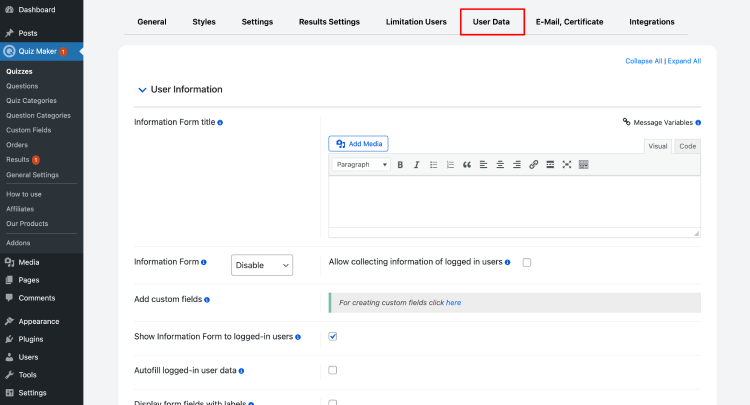Image resolution: width=750 pixels, height=405 pixels.
Task: Click the Posts pin icon in the sidebar
Action: [9, 33]
